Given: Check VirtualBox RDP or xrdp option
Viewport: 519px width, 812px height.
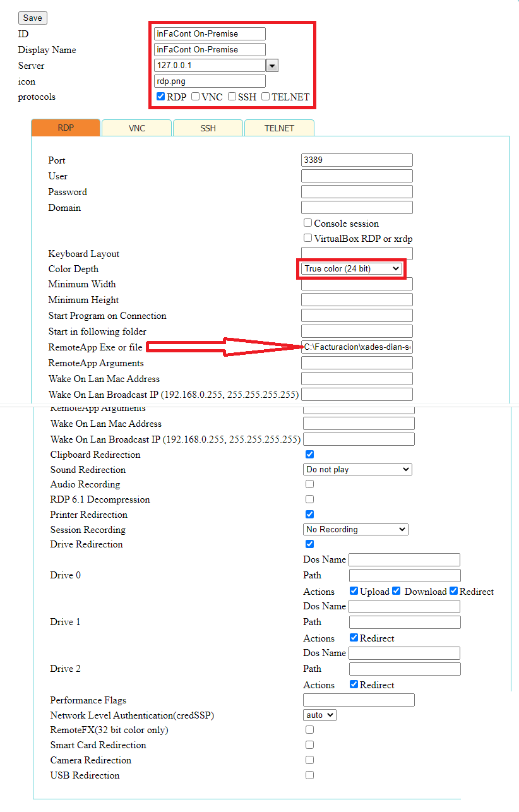Looking at the screenshot, I should click(308, 238).
